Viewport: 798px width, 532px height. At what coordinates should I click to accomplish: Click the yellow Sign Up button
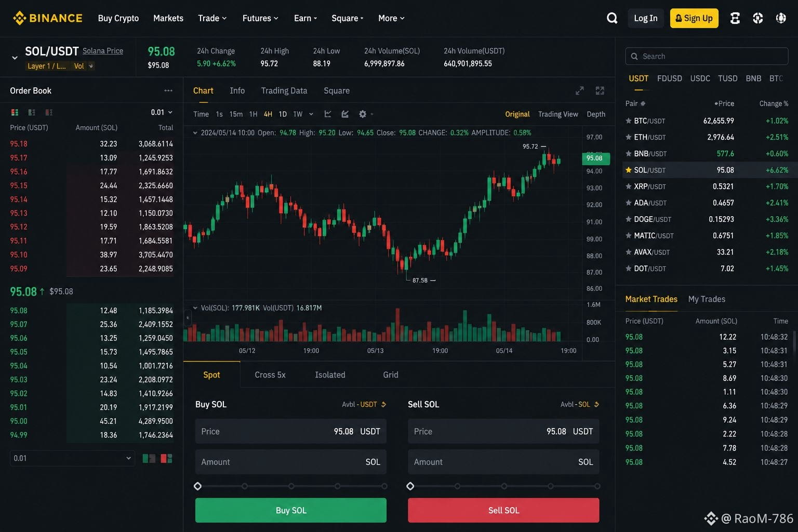[694, 18]
